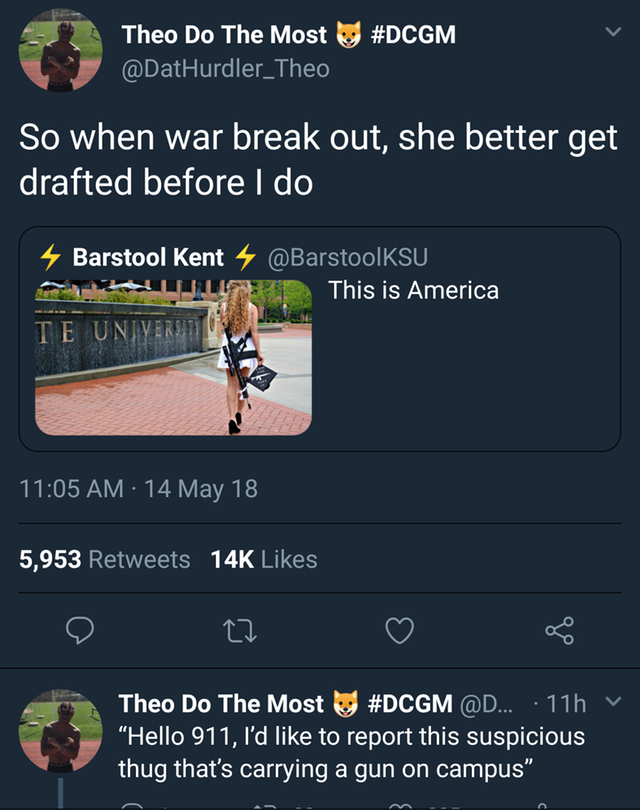
Task: Reply using the speech bubble icon
Action: pyautogui.click(x=80, y=630)
